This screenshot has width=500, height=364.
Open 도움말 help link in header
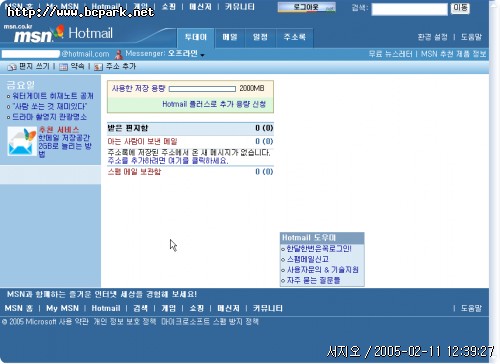471,37
